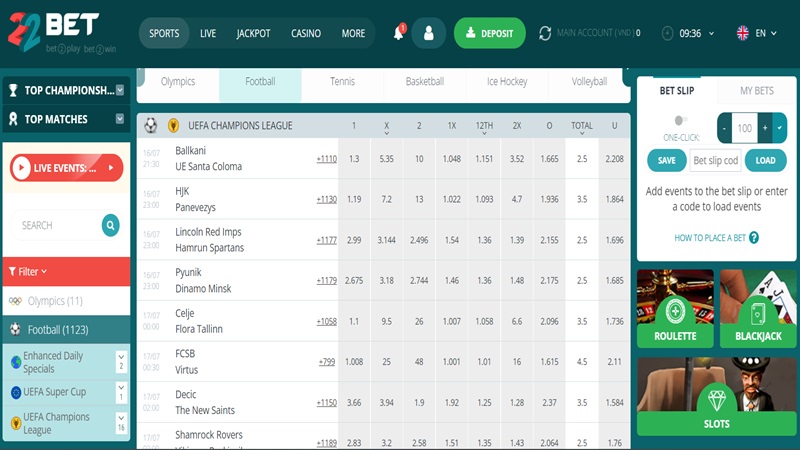Click the Load bet slip button

click(765, 160)
